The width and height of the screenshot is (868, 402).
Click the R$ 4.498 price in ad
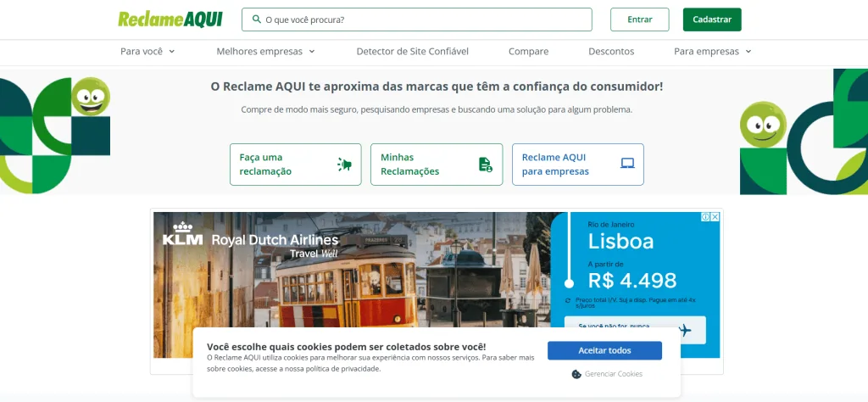(632, 280)
